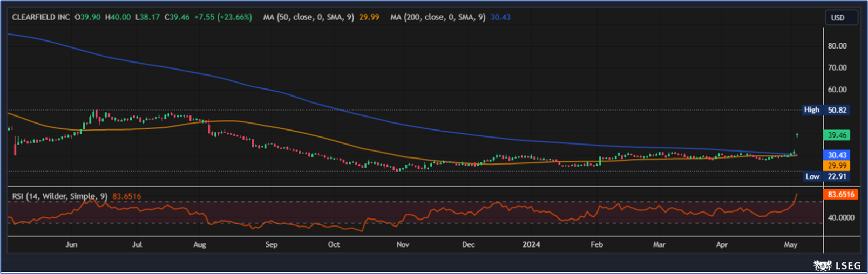Screen dimensions: 868x274
Task: Click the High 50.82 price label
Action: [825, 110]
